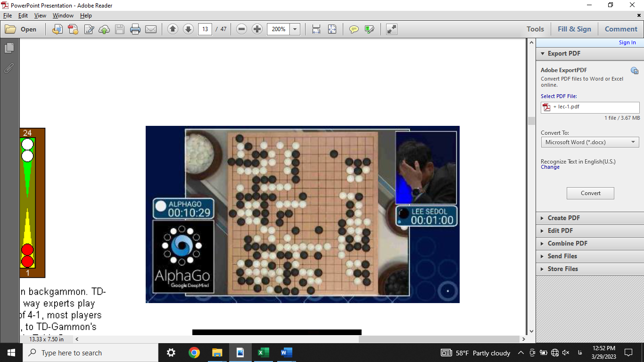Zoom in with the plus icon
The height and width of the screenshot is (362, 644).
pyautogui.click(x=257, y=29)
